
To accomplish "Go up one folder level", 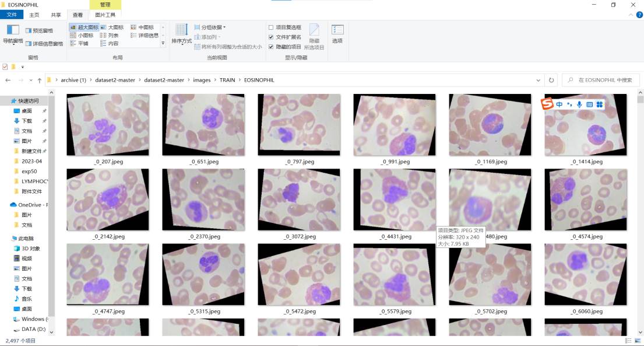I will pos(40,80).
